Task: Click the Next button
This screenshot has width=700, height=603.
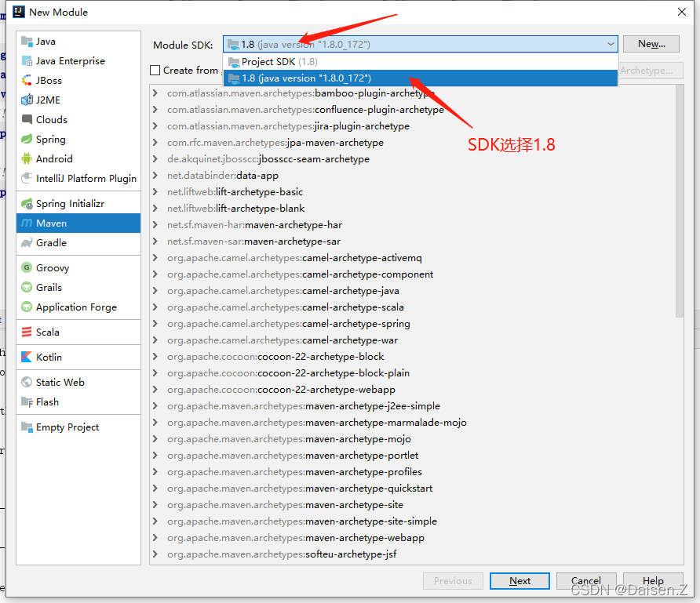Action: click(520, 581)
